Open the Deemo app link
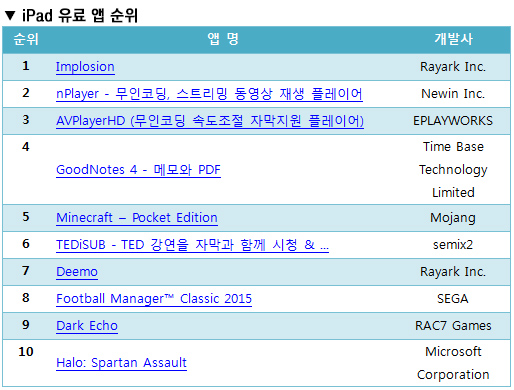514x390 pixels. click(x=77, y=272)
